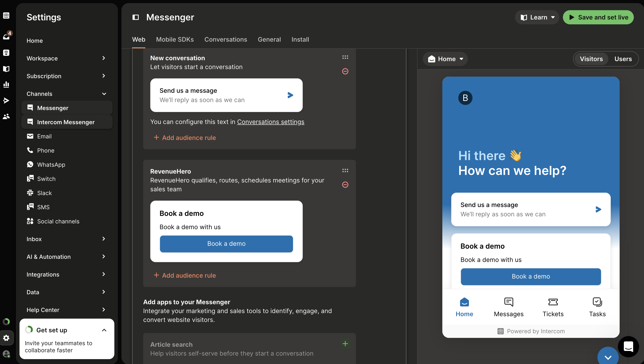
Task: Click the Tasks icon in Messenger preview
Action: [x=597, y=302]
